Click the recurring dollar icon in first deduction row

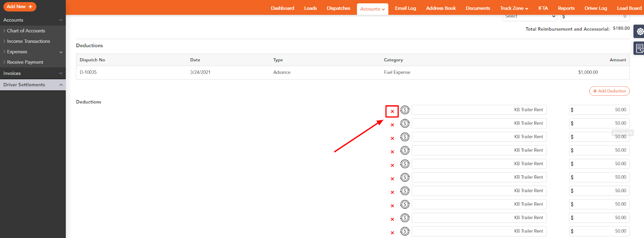pos(405,110)
